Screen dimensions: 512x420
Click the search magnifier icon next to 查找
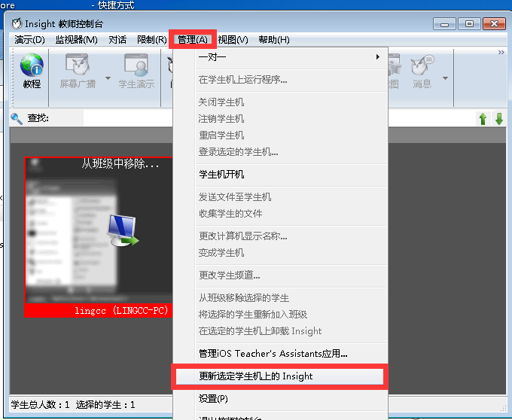click(17, 118)
